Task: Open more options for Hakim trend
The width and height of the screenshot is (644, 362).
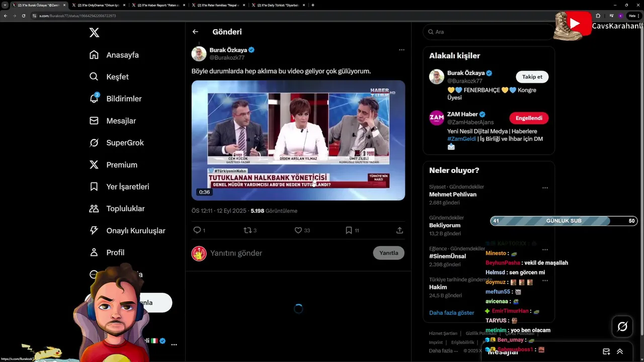Action: tap(545, 281)
